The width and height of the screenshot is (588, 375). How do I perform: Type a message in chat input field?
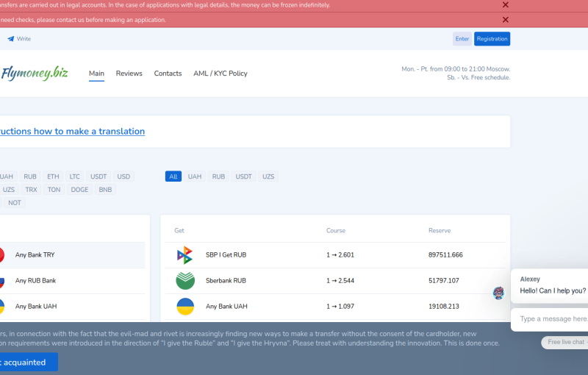click(553, 319)
